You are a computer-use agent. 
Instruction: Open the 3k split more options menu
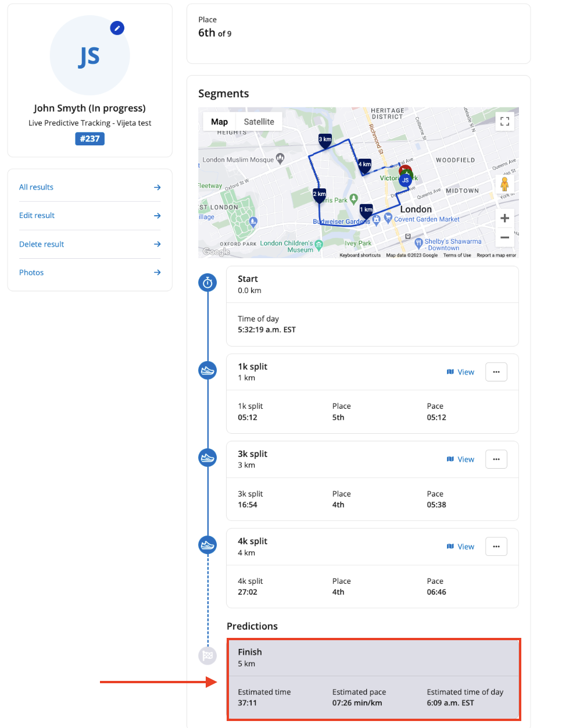[496, 459]
